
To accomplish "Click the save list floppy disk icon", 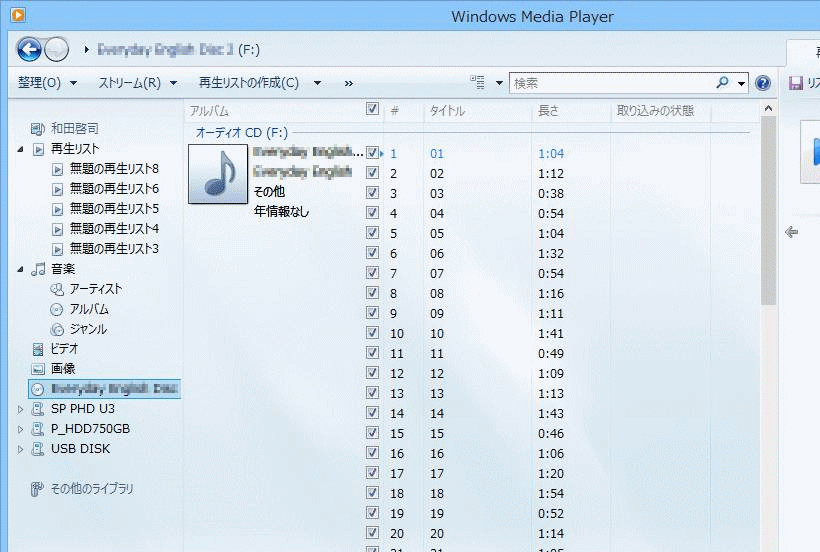I will 795,83.
